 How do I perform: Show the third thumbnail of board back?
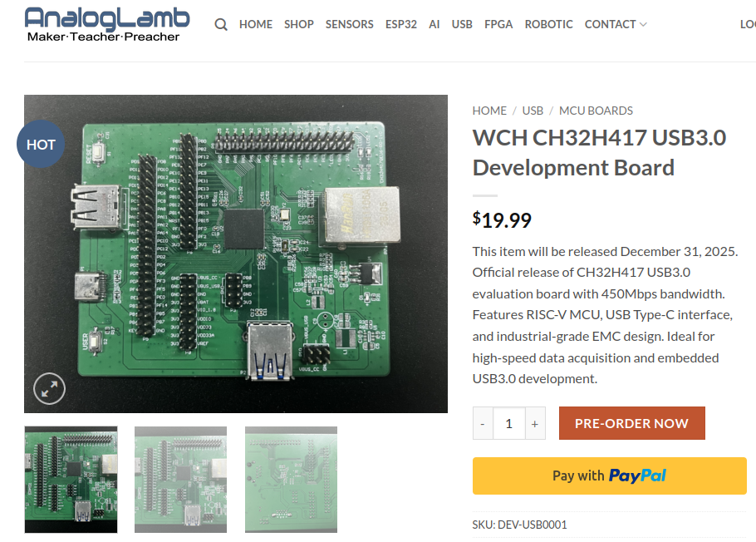point(291,480)
